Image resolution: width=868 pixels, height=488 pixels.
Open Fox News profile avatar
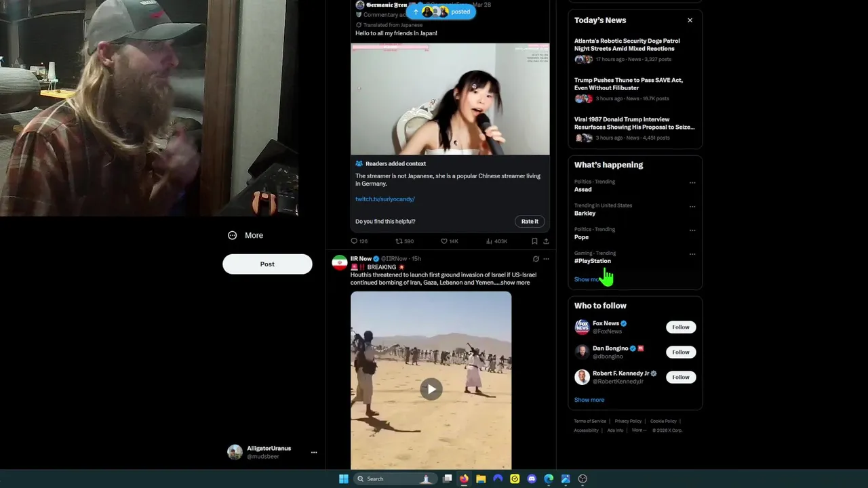pos(582,327)
